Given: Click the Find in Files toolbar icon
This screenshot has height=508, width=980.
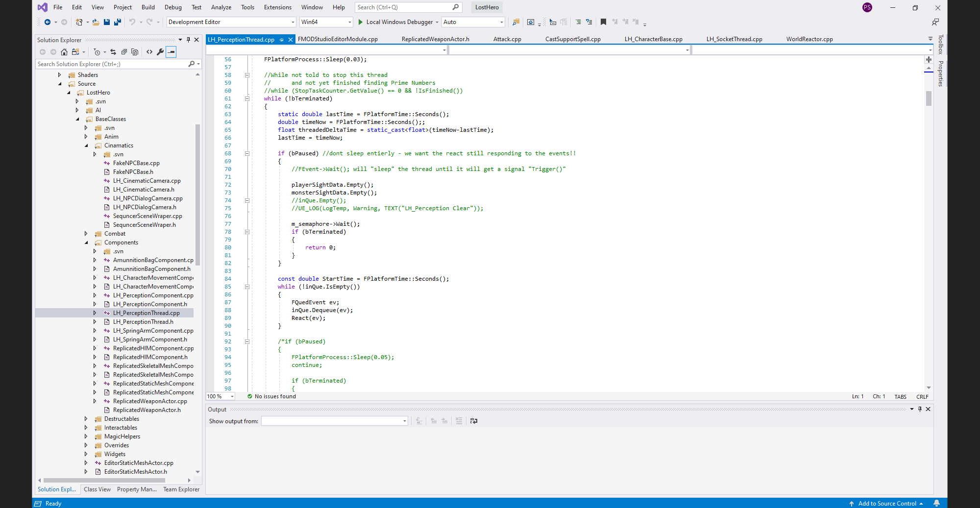Looking at the screenshot, I should pos(515,22).
